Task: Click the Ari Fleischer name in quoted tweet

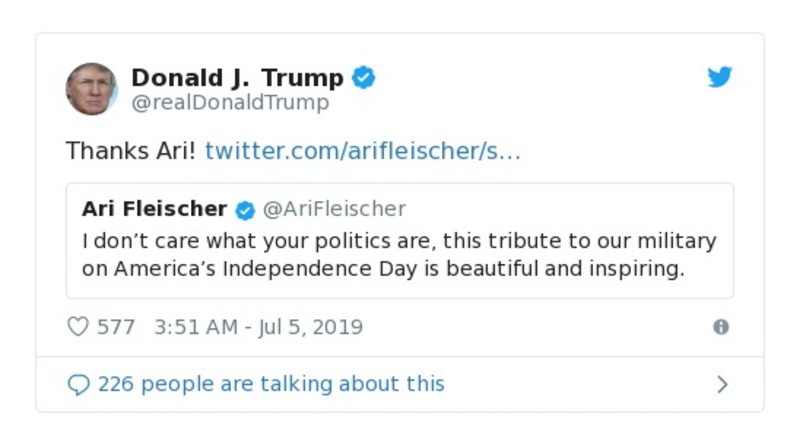Action: click(154, 209)
